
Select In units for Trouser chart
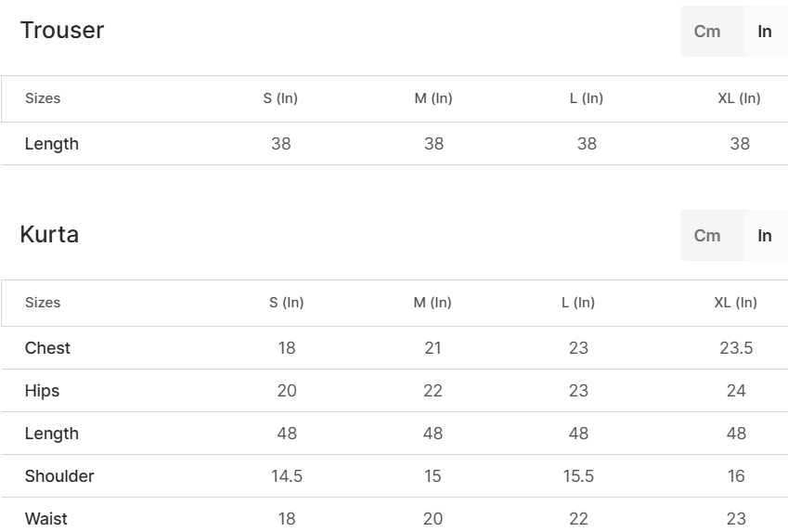click(x=765, y=32)
